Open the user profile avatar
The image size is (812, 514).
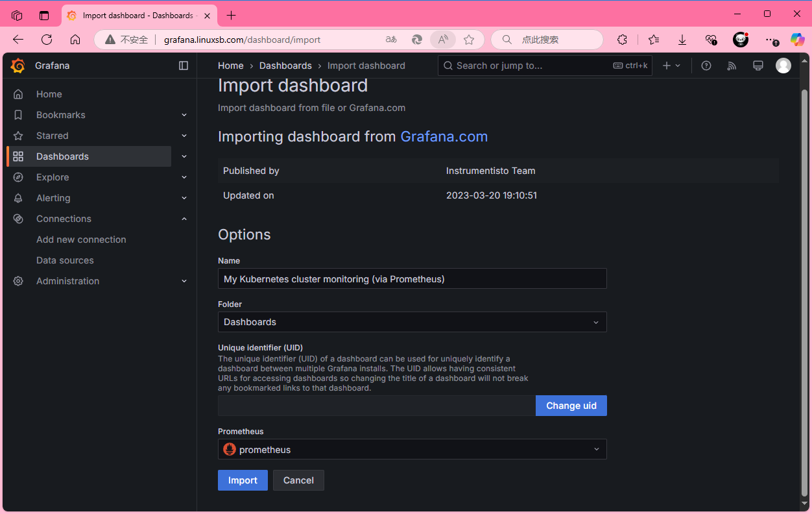(x=783, y=66)
